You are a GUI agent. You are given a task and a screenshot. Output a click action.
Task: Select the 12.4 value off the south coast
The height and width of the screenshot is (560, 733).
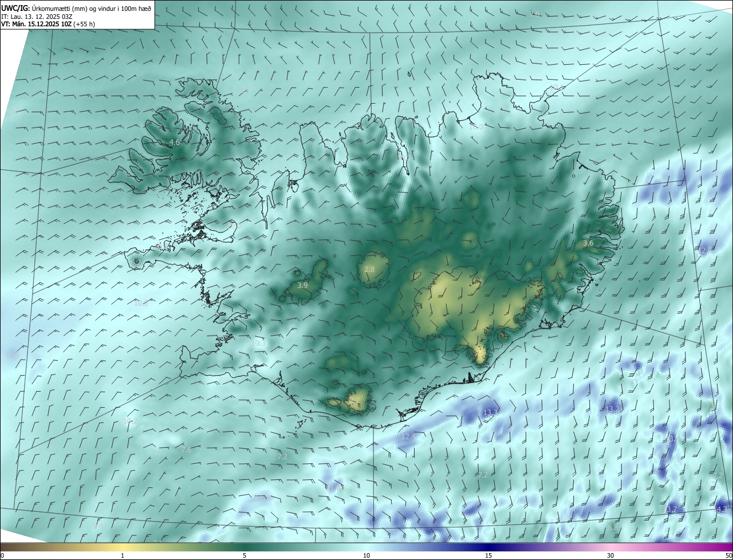409,436
